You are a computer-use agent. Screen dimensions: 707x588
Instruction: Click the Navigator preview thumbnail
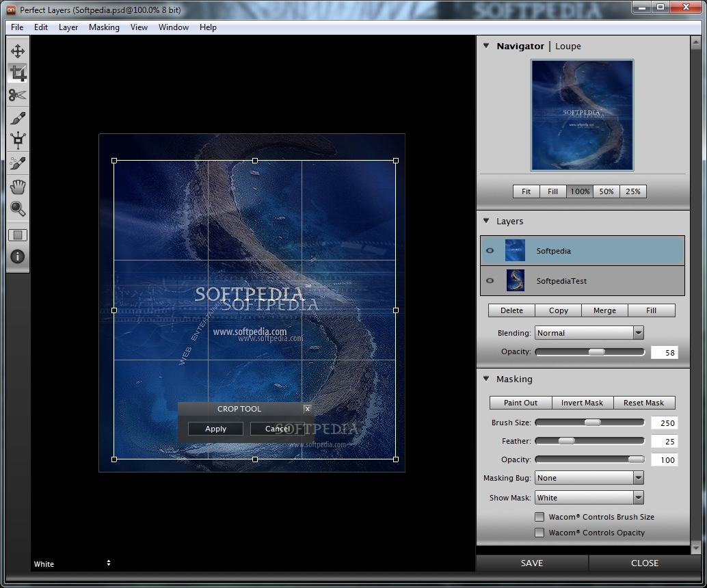pos(582,115)
